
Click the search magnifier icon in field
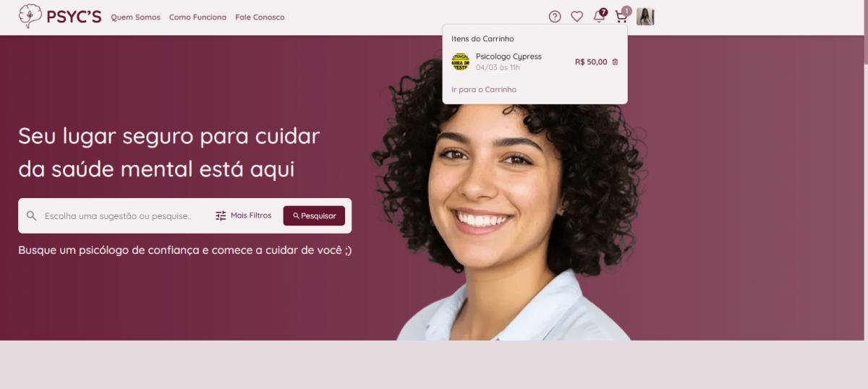[x=31, y=215]
